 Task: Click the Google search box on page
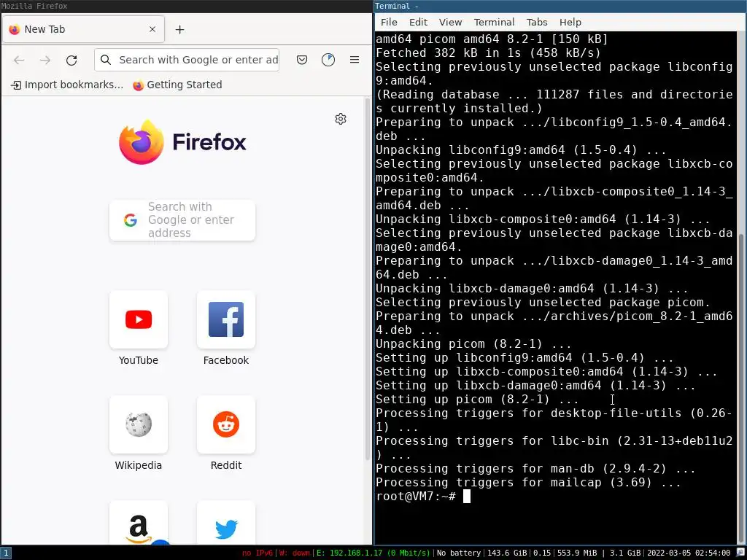click(182, 220)
